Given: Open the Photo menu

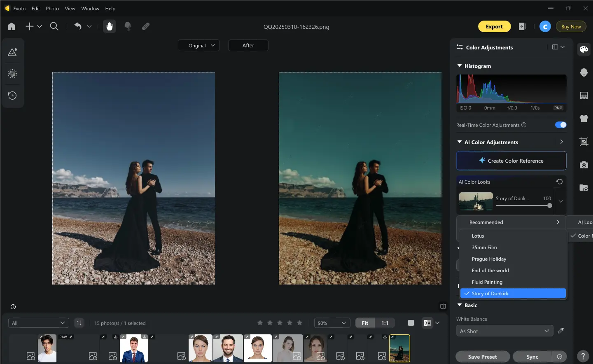Looking at the screenshot, I should point(52,8).
